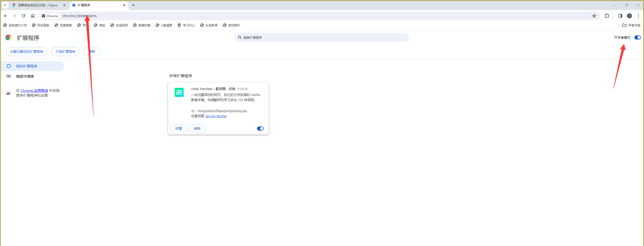Switch to the 菠萝钱包系统正式版 Figma tab

(x=38, y=5)
